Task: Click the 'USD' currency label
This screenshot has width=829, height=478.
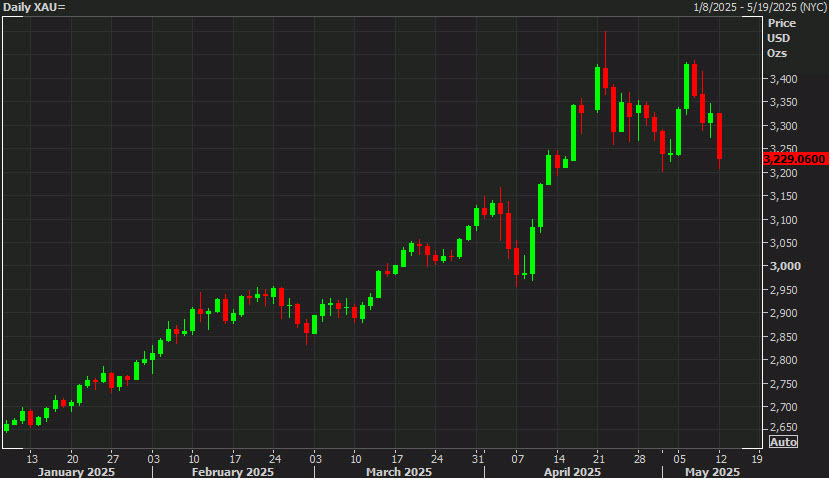Action: [779, 38]
